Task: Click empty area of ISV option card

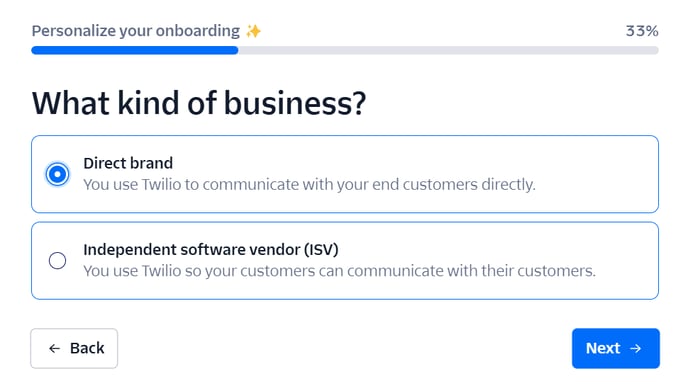Action: (627, 261)
